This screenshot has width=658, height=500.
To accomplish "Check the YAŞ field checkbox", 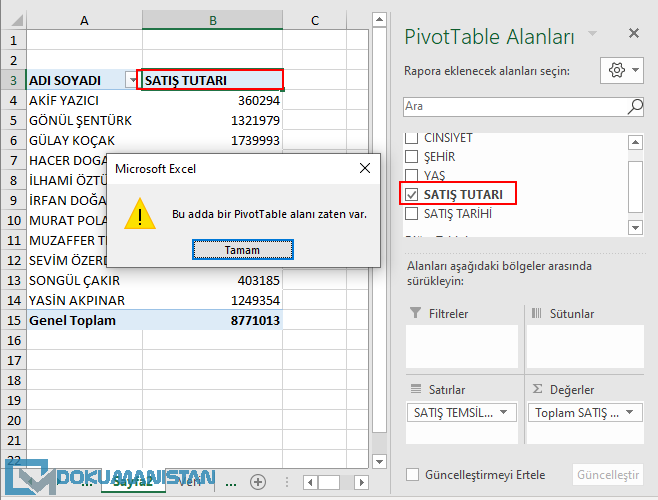I will click(411, 175).
